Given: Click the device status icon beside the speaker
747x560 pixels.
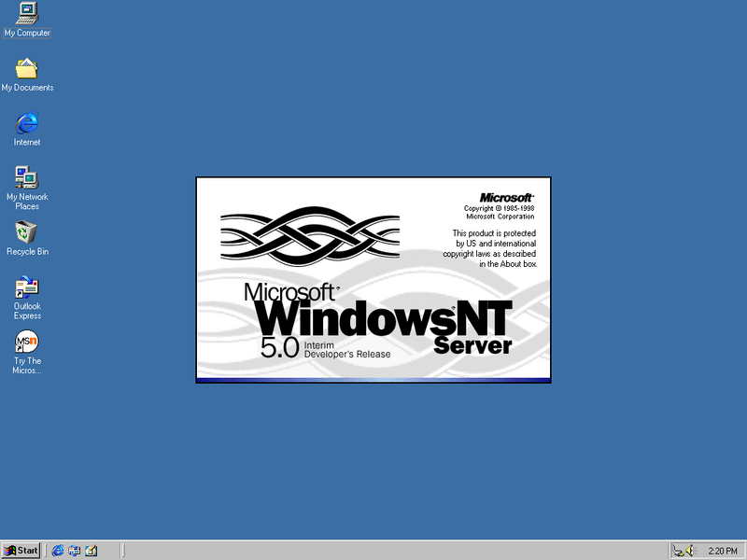Looking at the screenshot, I should (x=680, y=551).
